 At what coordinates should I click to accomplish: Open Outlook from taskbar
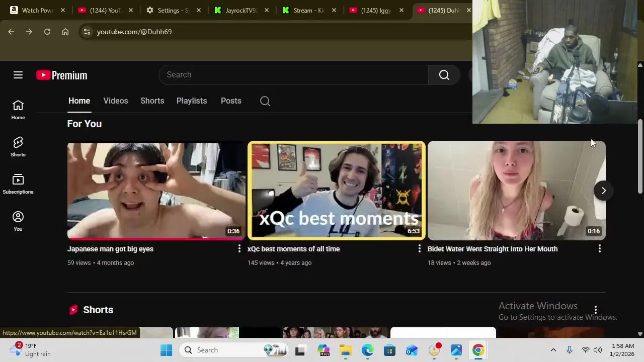(412, 350)
